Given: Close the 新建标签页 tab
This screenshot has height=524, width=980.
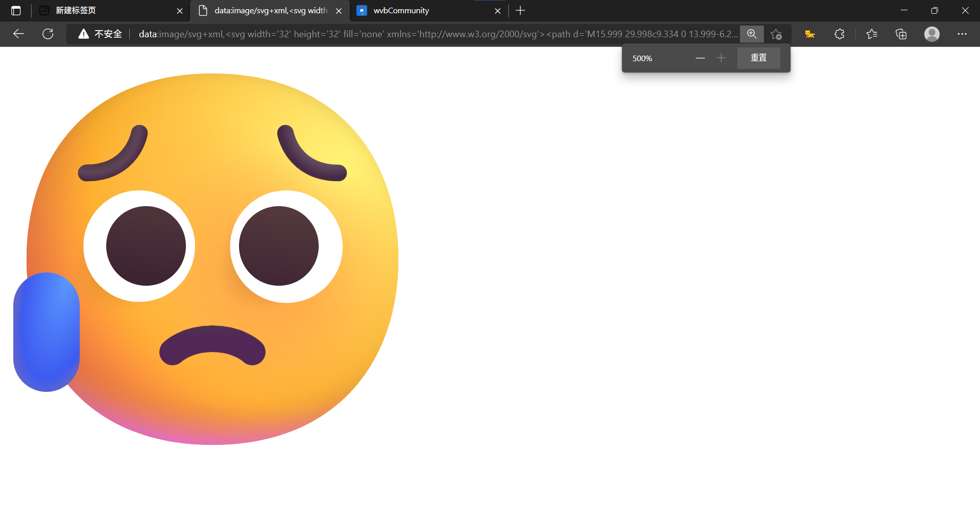Looking at the screenshot, I should 180,11.
